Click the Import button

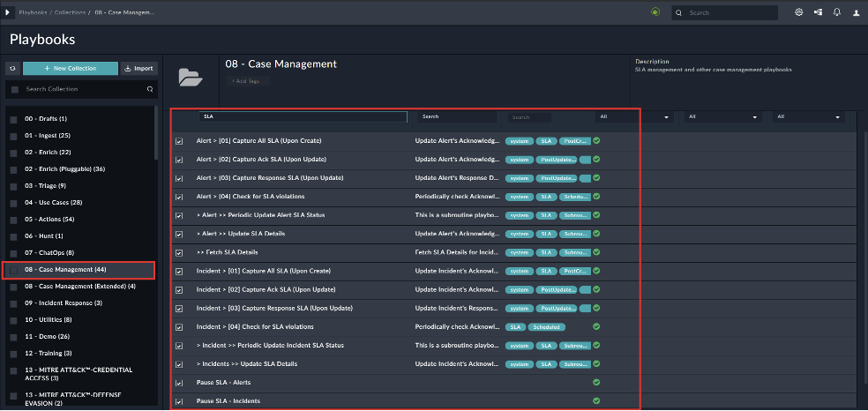tap(138, 68)
